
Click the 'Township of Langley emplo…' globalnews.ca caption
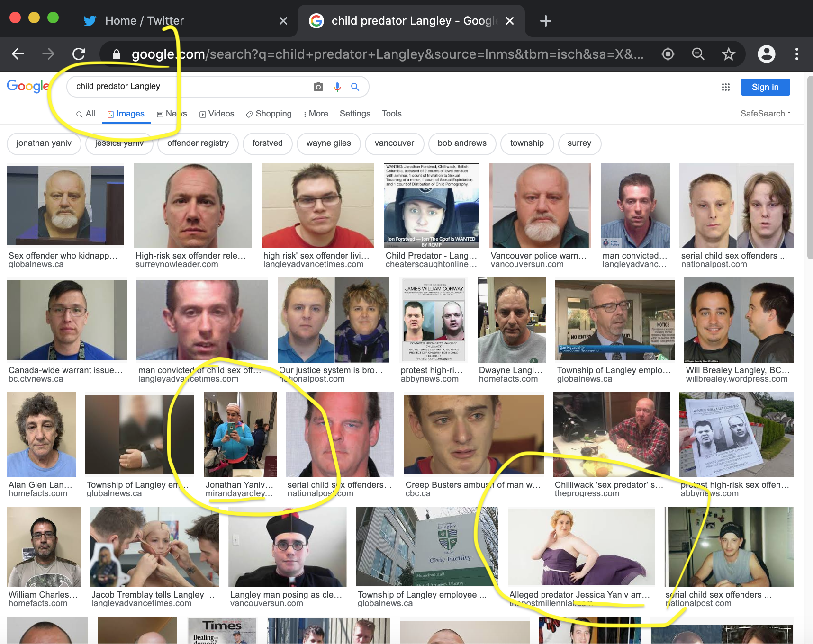614,370
